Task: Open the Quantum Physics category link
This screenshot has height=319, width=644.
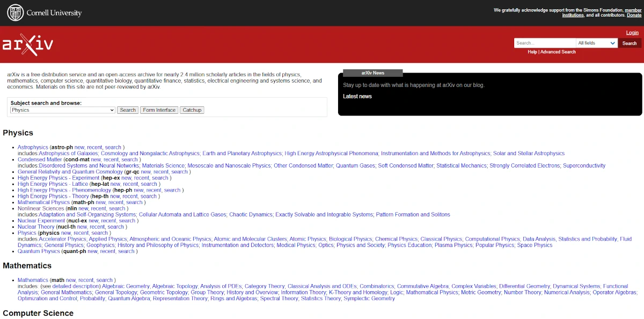Action: 39,251
